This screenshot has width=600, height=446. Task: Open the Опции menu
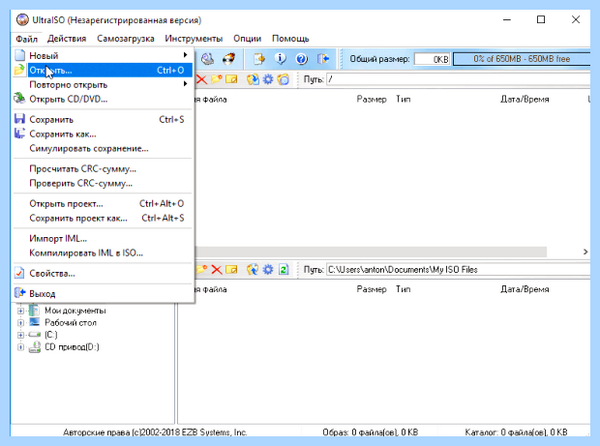coord(247,39)
